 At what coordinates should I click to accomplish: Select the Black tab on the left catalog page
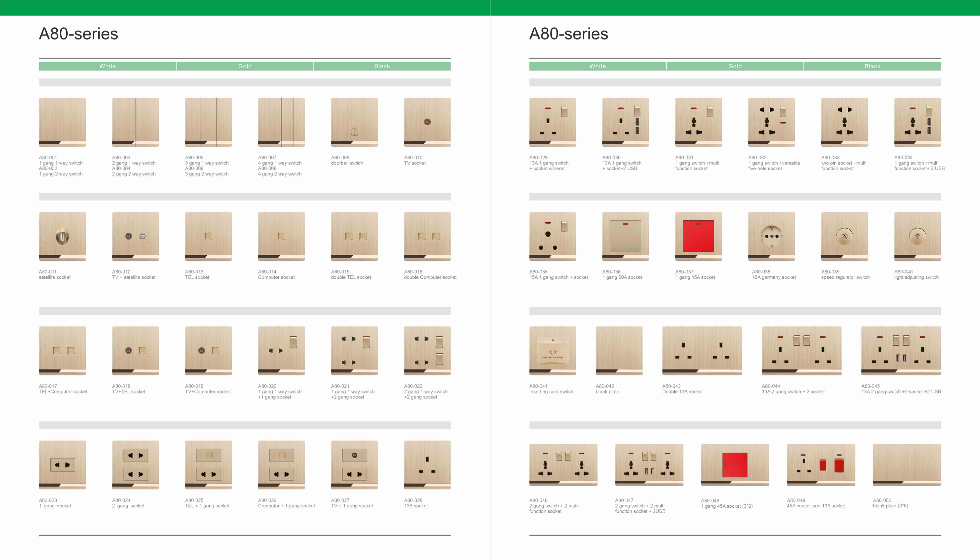pyautogui.click(x=382, y=66)
